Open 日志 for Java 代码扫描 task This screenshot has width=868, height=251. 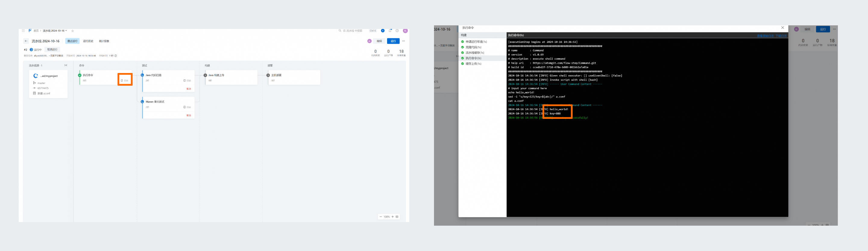tap(187, 81)
